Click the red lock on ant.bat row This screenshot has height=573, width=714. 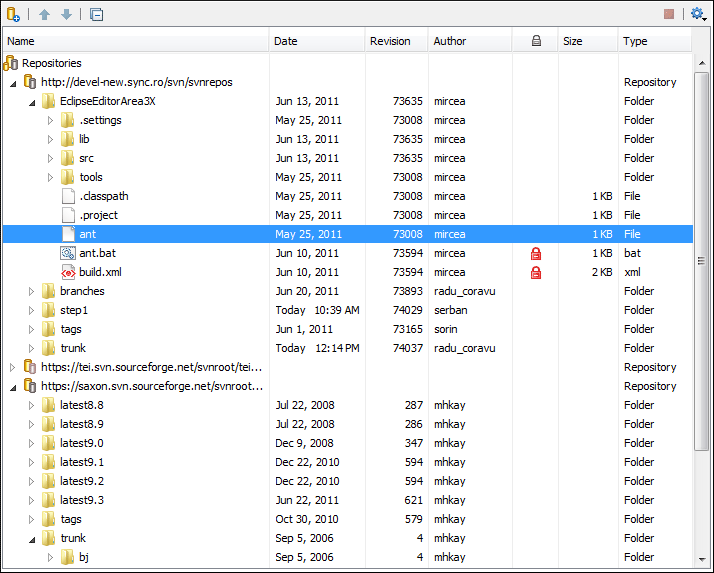coord(536,254)
